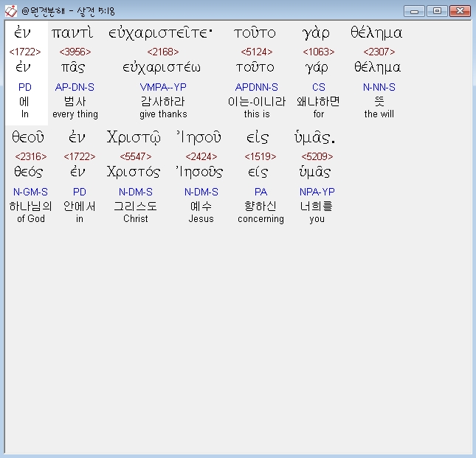
Task: Click English gloss 'every thing'
Action: point(75,114)
